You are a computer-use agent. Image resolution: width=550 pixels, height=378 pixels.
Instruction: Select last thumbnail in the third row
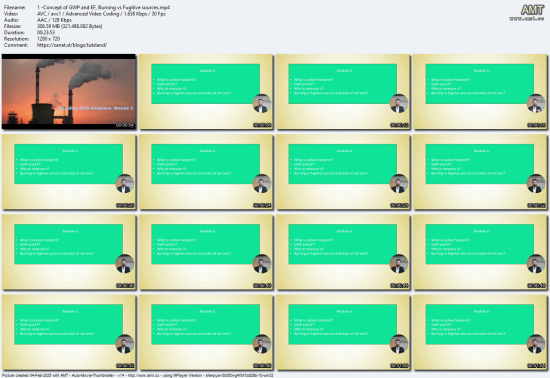[x=480, y=252]
